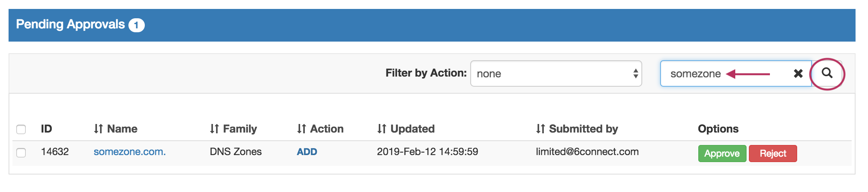Sort the table by Action column arrows
This screenshot has width=868, height=192.
301,129
